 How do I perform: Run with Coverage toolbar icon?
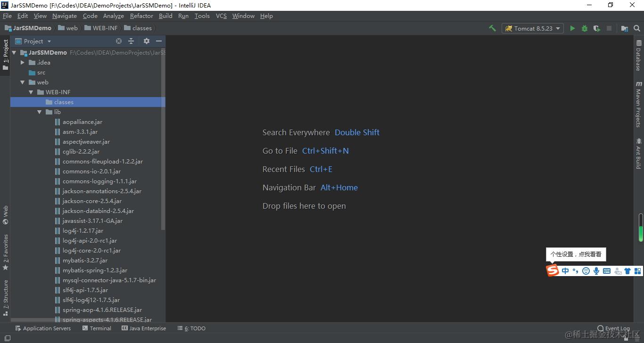pyautogui.click(x=597, y=28)
